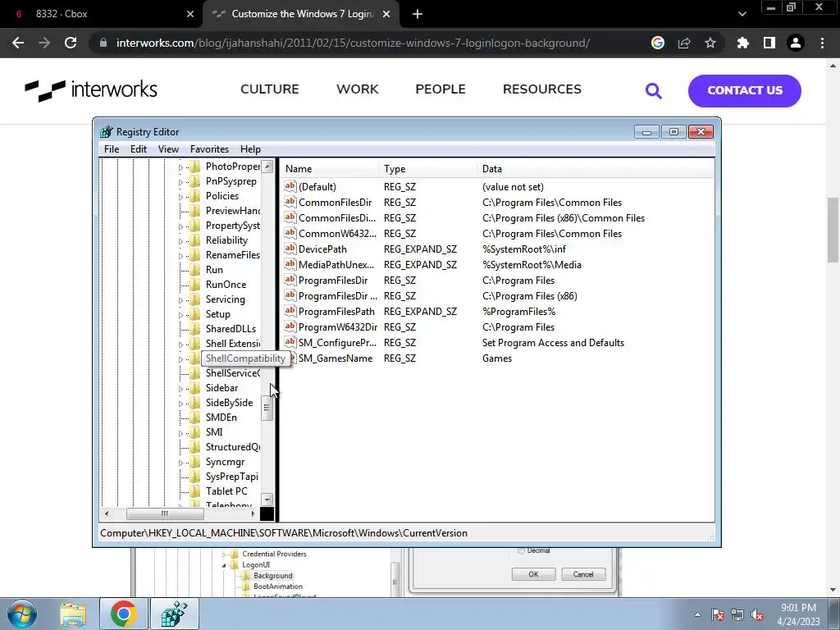
Task: Click the taskbar clock showing 9:01 PM
Action: pyautogui.click(x=799, y=614)
